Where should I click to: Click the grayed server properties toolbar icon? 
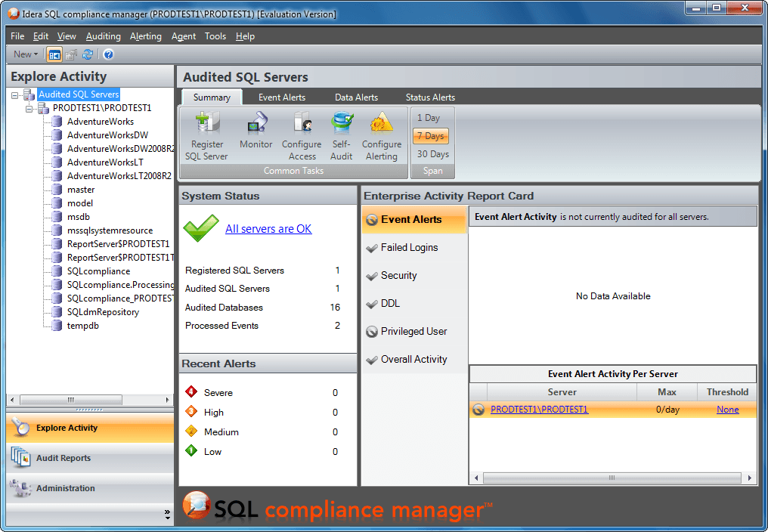tap(71, 54)
